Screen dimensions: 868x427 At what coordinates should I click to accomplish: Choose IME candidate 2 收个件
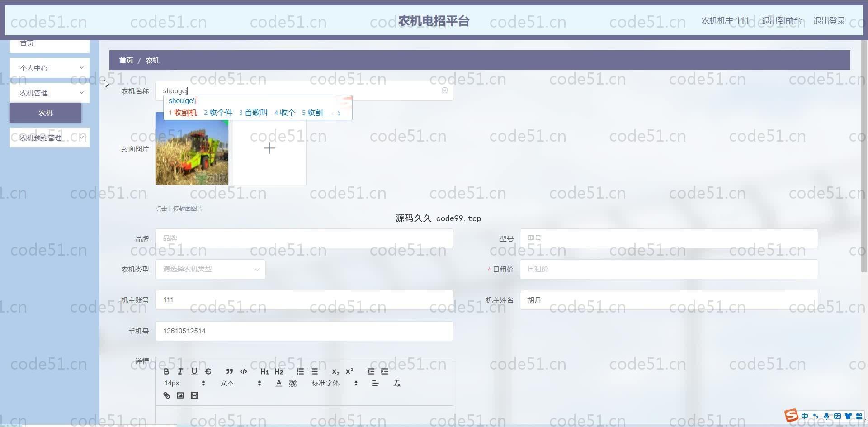[x=218, y=113]
